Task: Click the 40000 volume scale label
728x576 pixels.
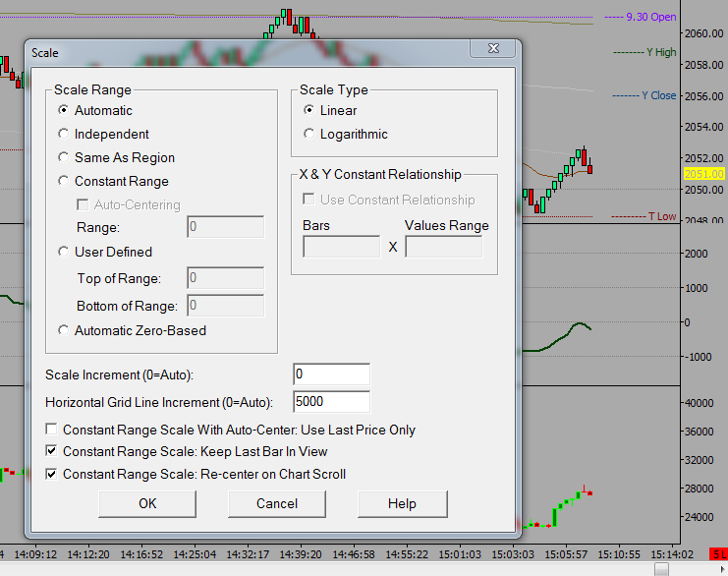Action: [x=699, y=403]
